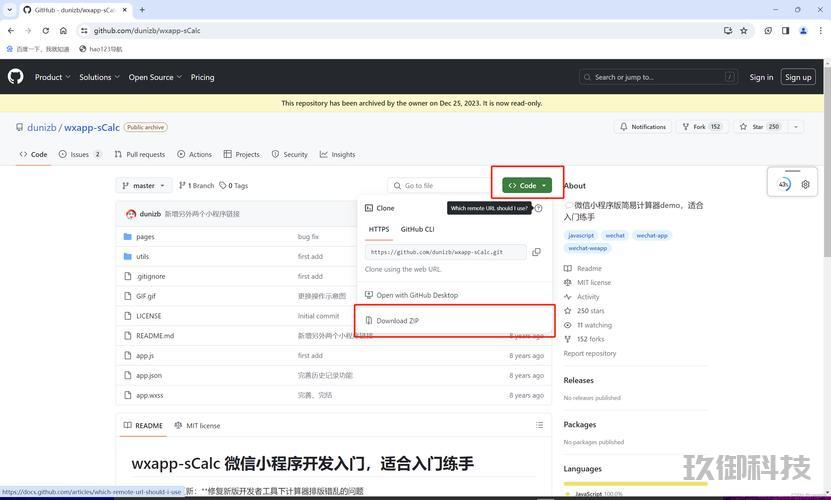This screenshot has height=500, width=831.
Task: Click the Search or jump to field
Action: 658,77
